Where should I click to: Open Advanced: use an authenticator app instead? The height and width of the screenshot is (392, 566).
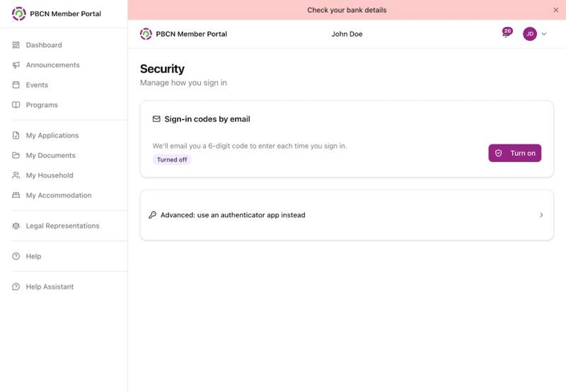coord(347,215)
